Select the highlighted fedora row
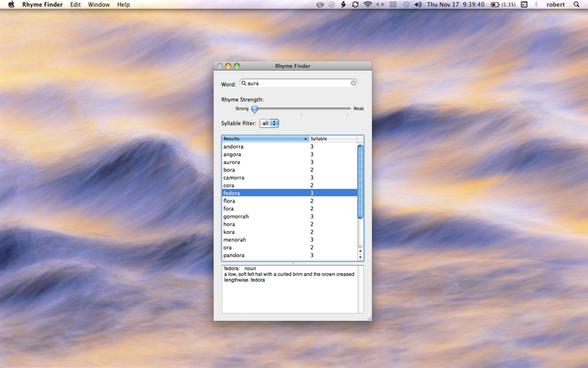Screen dimensions: 588x368 click(290, 193)
